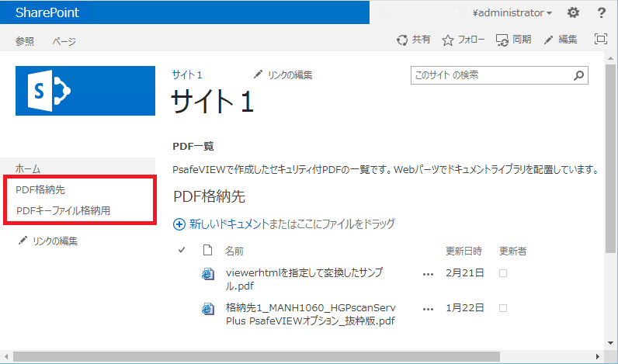Viewport: 618px width, 364px height.
Task: Sort by the 更新日時 column header
Action: pyautogui.click(x=463, y=251)
